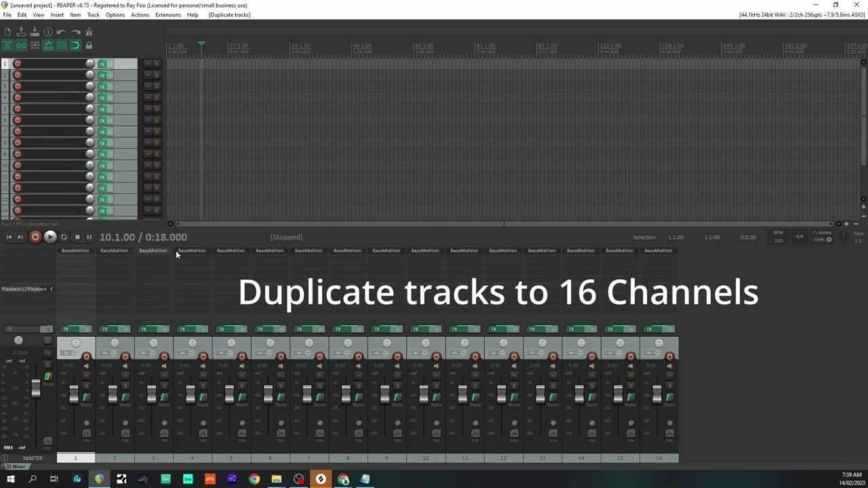Click the playback Rate knob
The image size is (868, 488).
click(843, 237)
